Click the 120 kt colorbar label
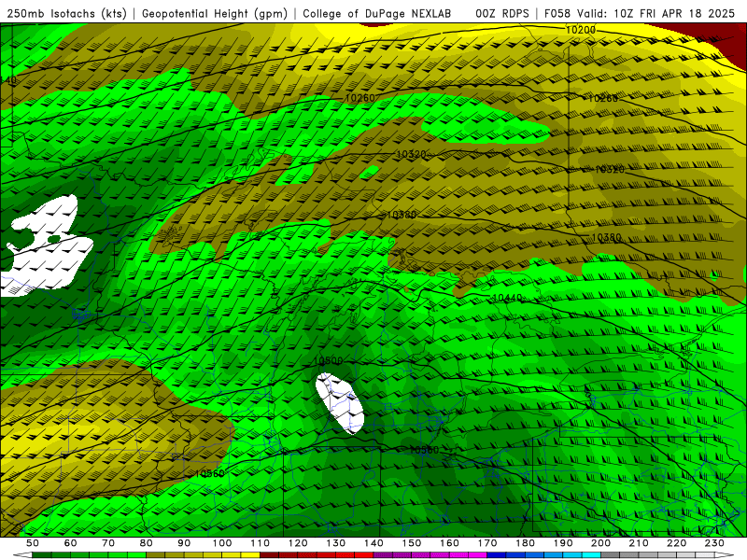The width and height of the screenshot is (747, 560). 298,543
